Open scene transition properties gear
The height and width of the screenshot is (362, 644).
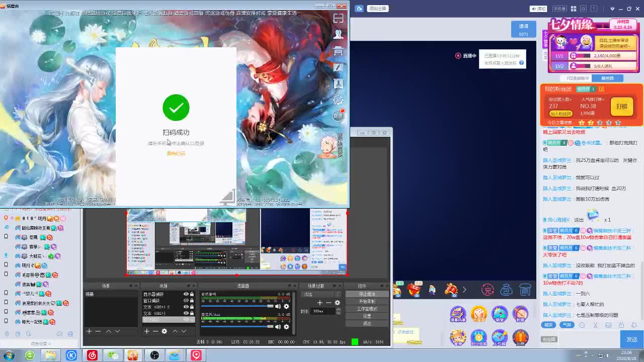coord(337,303)
